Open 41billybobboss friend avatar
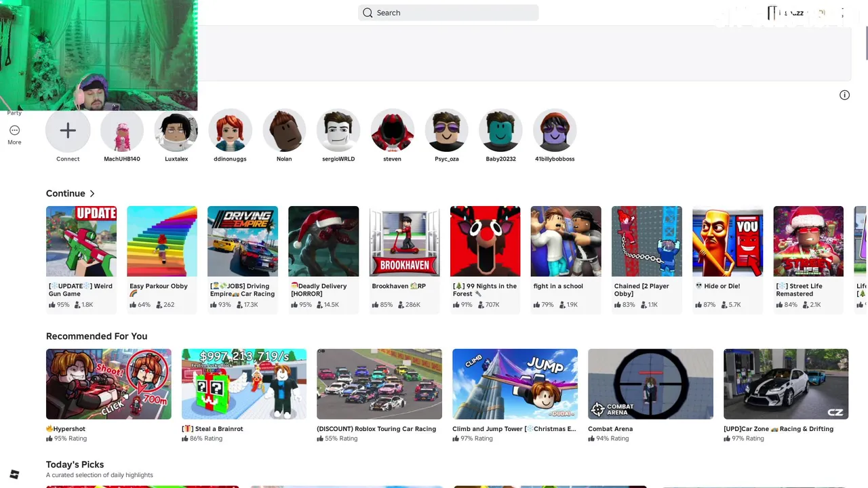 click(x=555, y=131)
